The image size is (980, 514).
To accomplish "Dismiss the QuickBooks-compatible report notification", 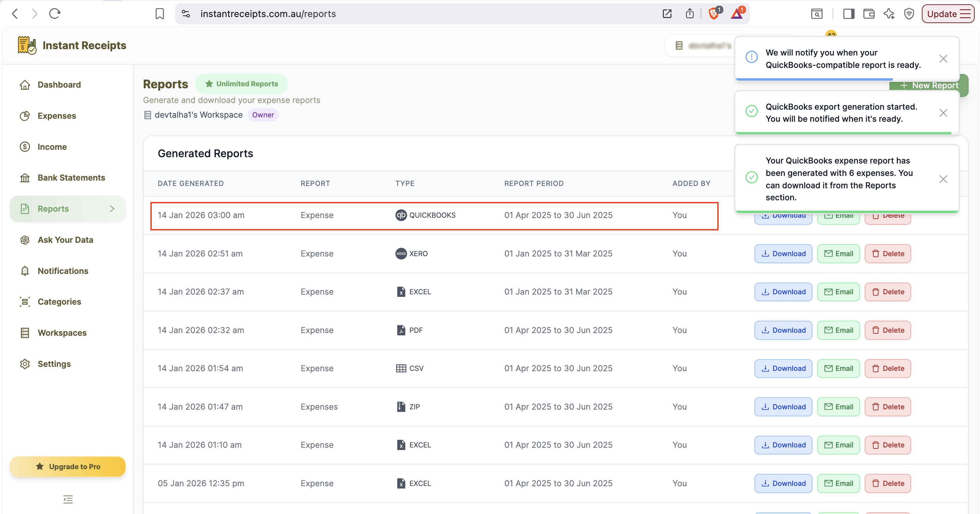I will tap(943, 59).
